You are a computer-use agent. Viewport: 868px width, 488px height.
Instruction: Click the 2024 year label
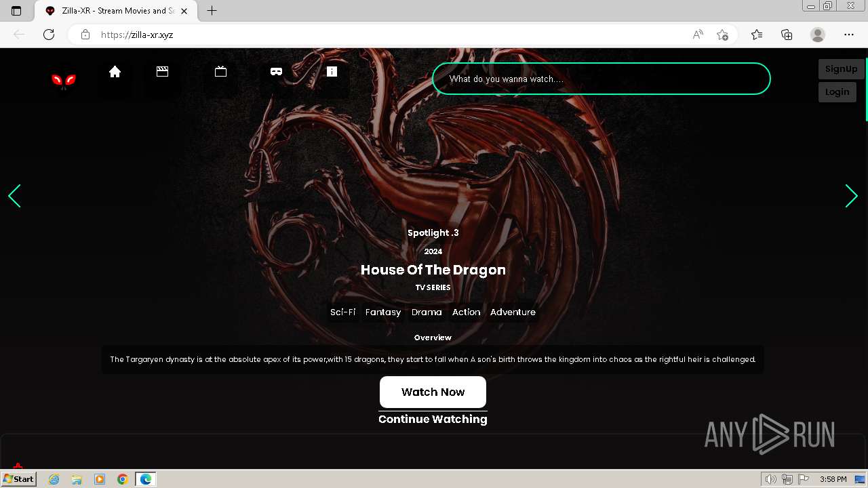tap(433, 251)
